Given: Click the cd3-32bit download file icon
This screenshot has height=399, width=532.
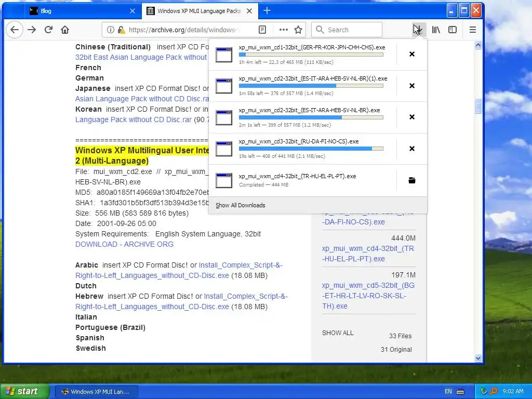Looking at the screenshot, I should point(224,149).
